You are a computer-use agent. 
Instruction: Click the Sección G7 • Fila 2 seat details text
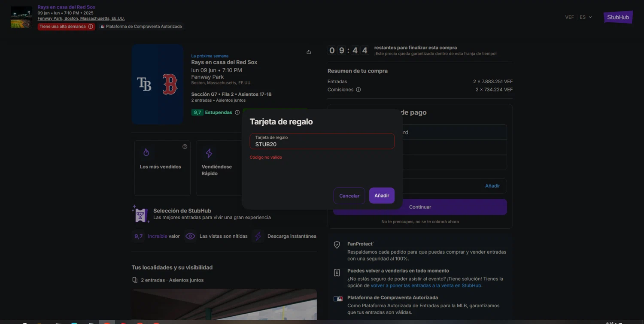pos(231,94)
